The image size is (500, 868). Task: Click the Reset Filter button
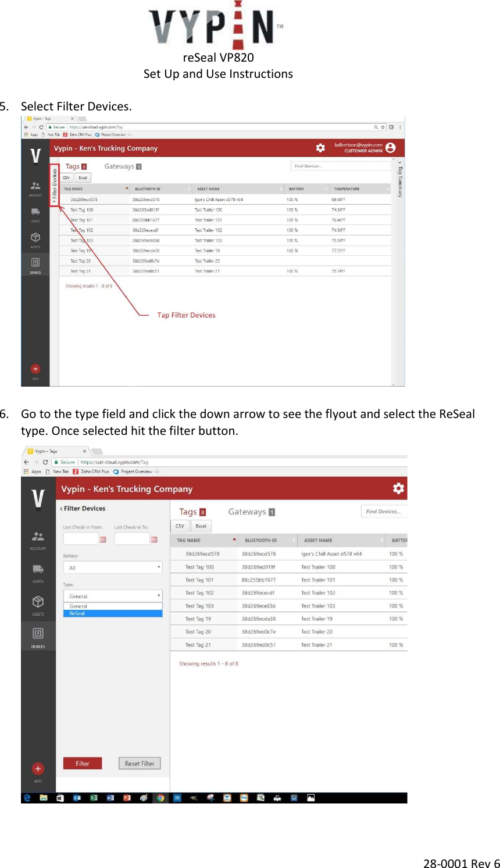140,763
